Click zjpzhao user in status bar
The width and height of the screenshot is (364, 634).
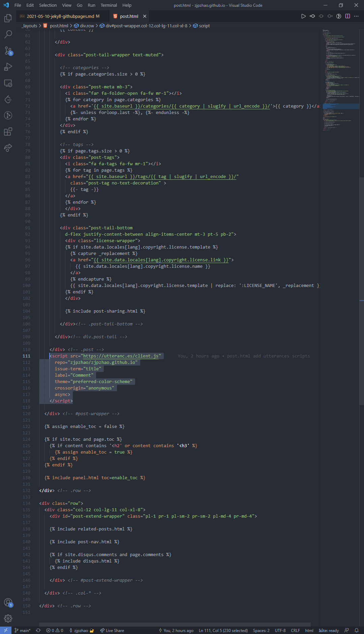click(82, 630)
